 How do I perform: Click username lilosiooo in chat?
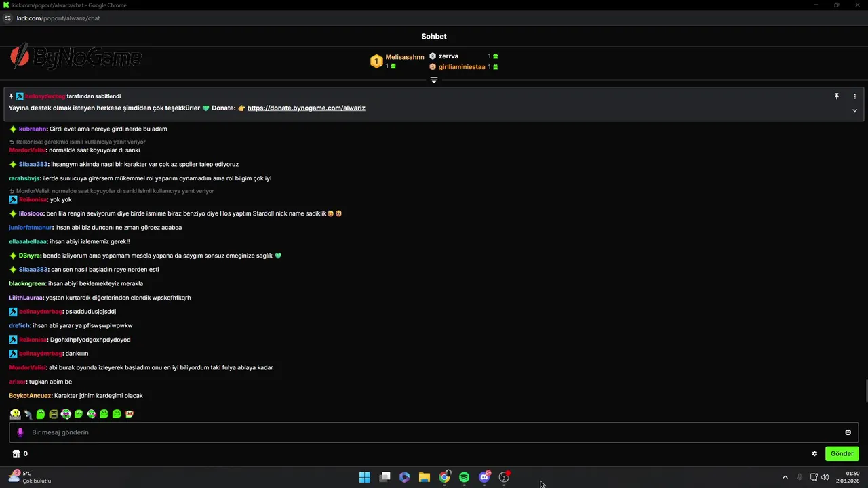coord(31,213)
